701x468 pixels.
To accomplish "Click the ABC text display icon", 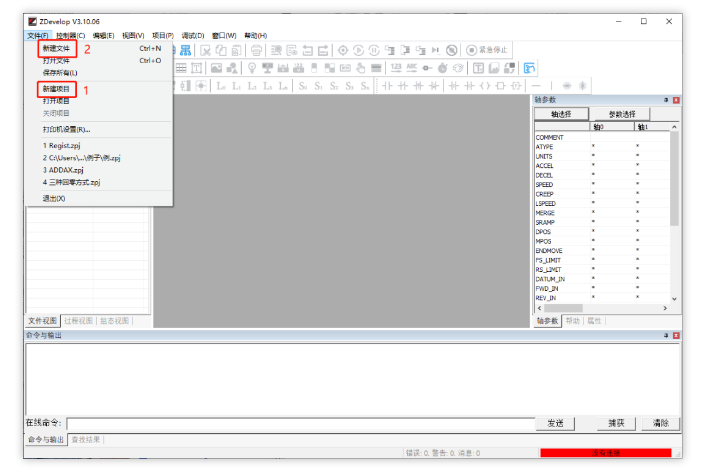I will pyautogui.click(x=412, y=68).
